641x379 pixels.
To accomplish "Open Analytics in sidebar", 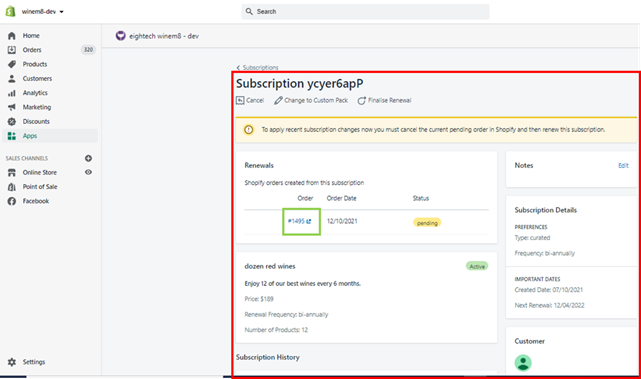I will (x=35, y=93).
